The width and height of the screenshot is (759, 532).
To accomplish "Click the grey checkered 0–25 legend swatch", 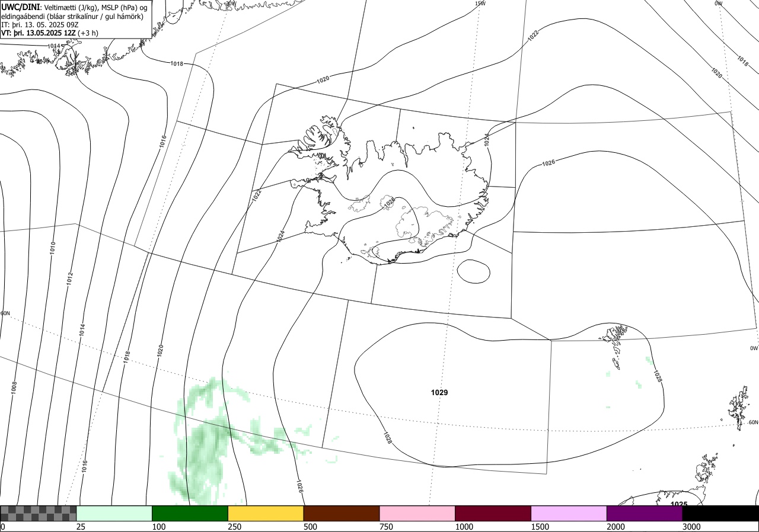I will coord(38,513).
